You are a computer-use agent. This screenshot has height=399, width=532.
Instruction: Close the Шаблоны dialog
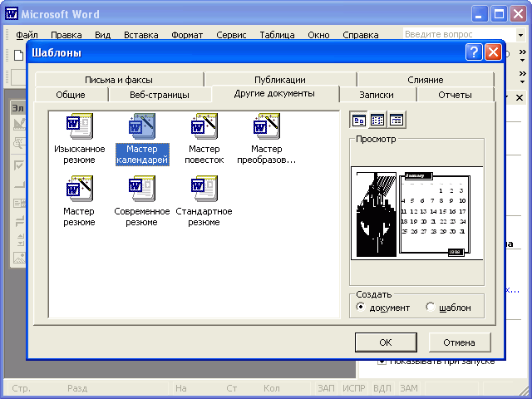coord(493,52)
